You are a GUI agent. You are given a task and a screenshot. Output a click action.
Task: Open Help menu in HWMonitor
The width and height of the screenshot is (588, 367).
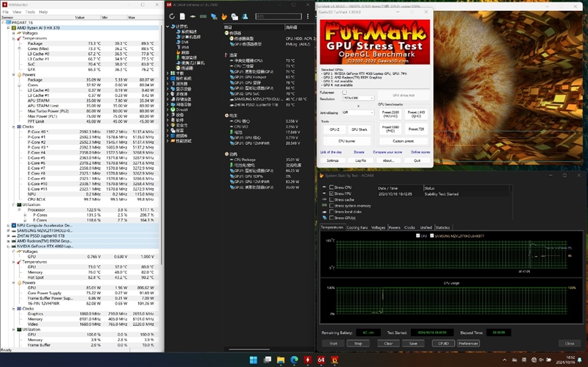tap(43, 12)
